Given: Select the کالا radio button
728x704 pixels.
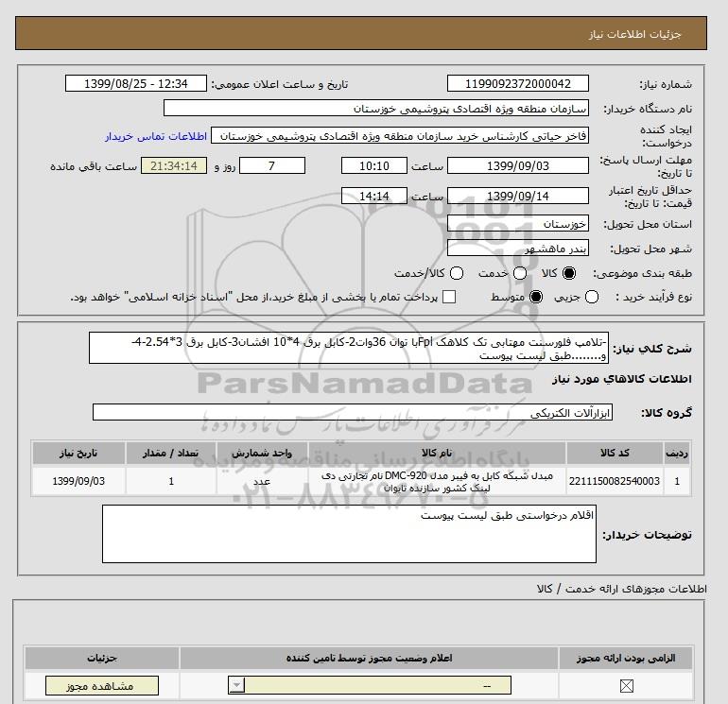Looking at the screenshot, I should pos(569,273).
